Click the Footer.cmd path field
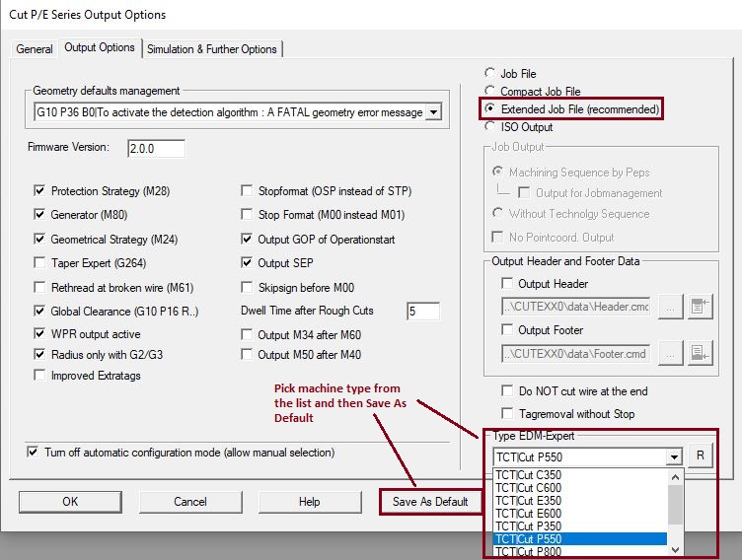 tap(576, 354)
